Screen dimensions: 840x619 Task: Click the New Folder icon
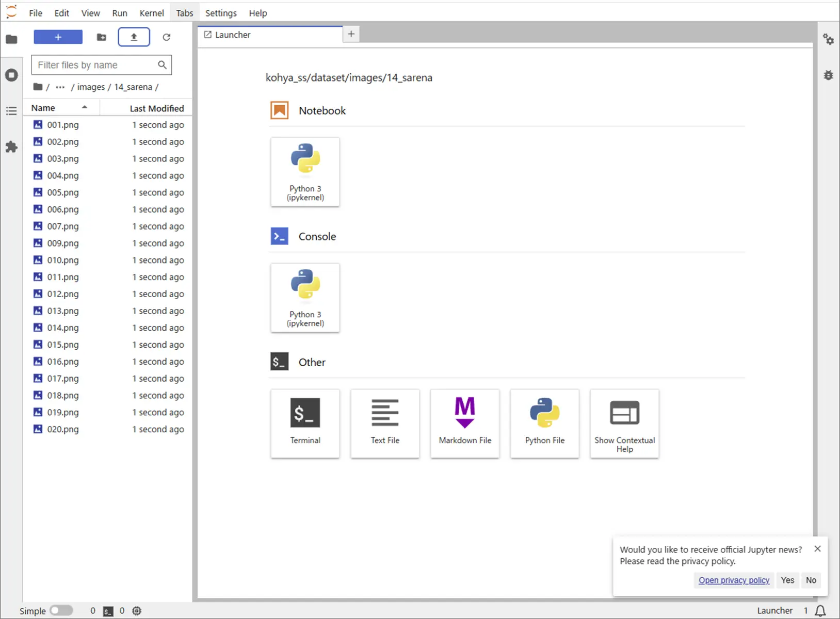click(x=102, y=37)
